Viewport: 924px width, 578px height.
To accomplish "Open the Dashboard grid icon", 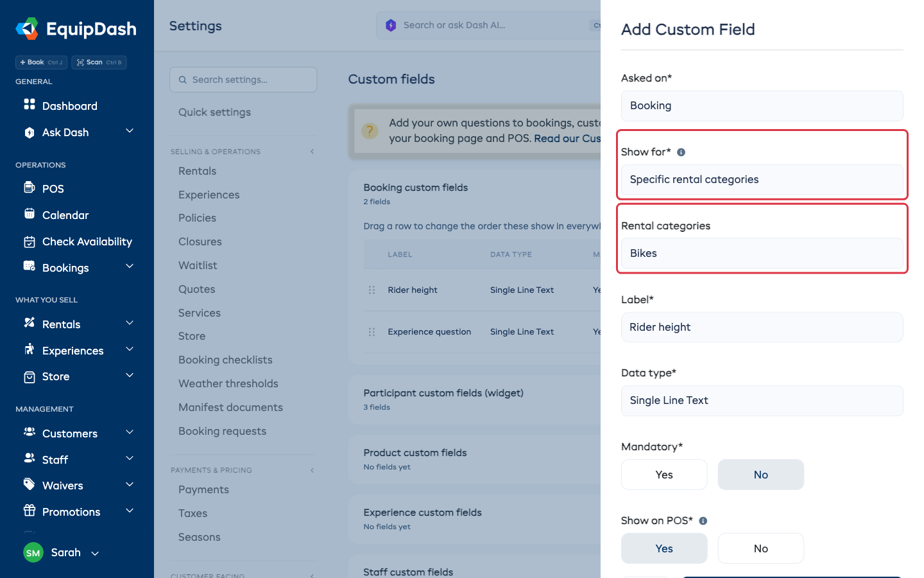I will click(30, 104).
